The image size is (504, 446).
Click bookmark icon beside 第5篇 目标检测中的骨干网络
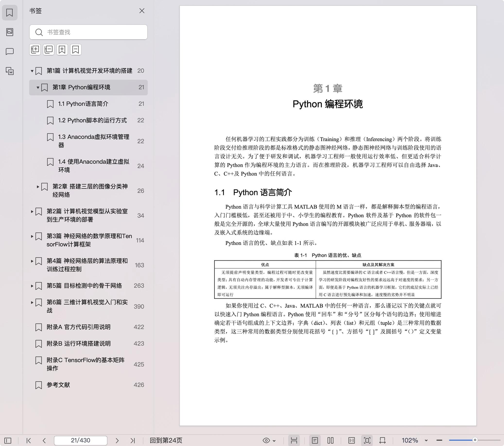point(39,286)
